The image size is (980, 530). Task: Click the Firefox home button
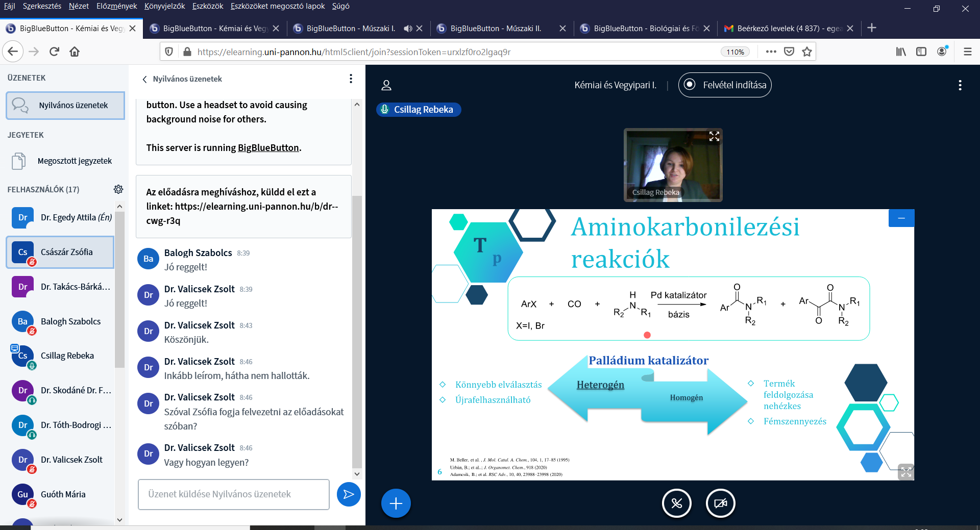[x=75, y=52]
